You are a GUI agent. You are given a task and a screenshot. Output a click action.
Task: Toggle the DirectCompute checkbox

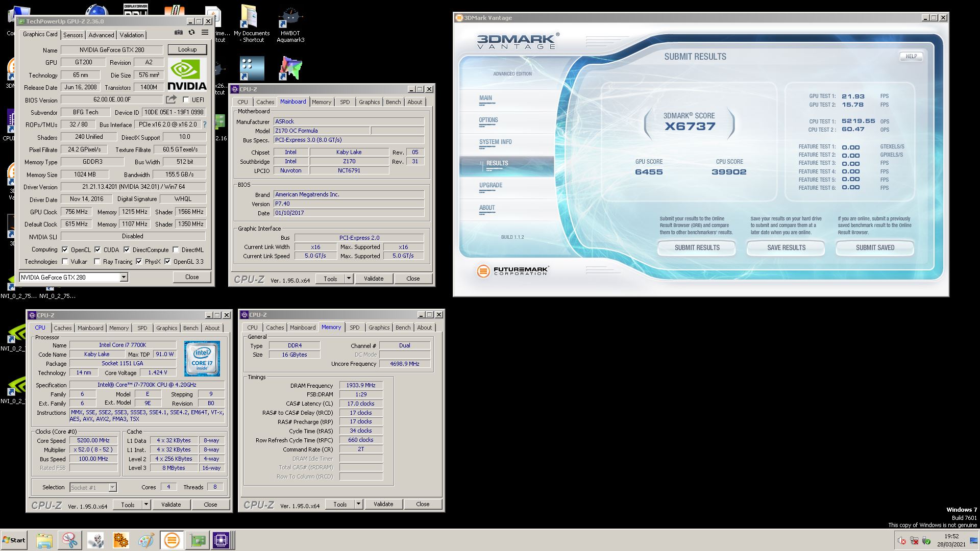pyautogui.click(x=127, y=249)
